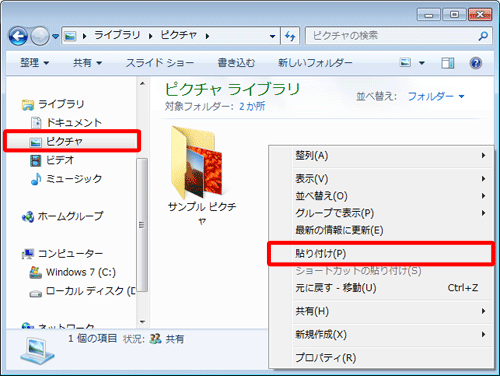Open the view options dropdown arrow

click(x=422, y=63)
